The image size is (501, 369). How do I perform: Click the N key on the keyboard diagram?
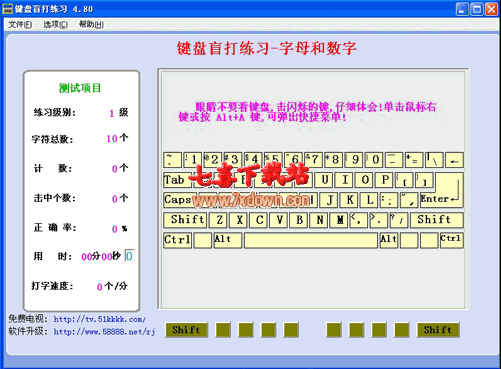(x=319, y=220)
